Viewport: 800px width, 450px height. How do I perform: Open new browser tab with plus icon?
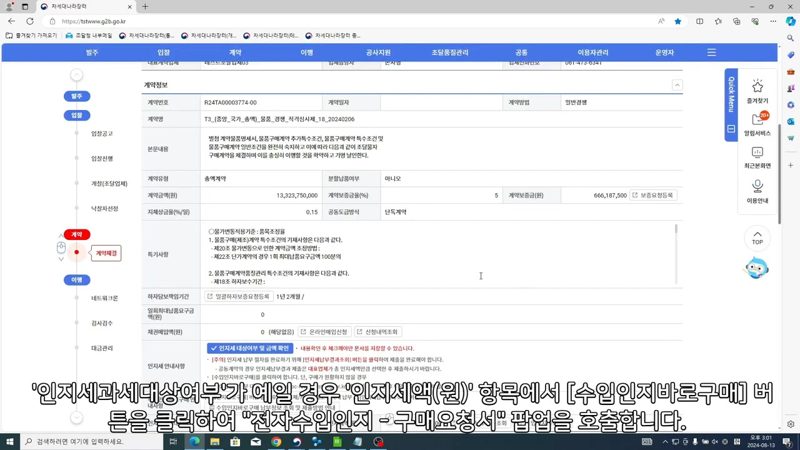click(145, 7)
